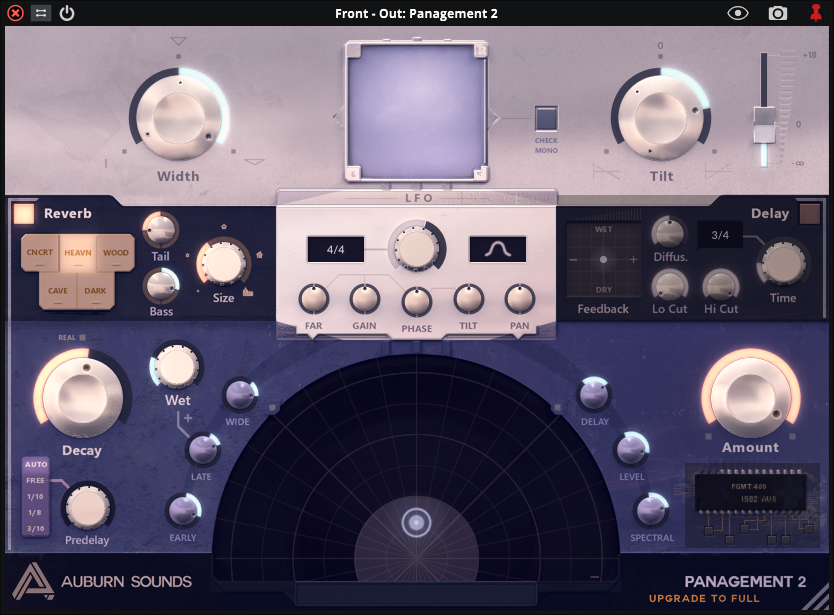Image resolution: width=834 pixels, height=615 pixels.
Task: Enable the Delay section toggle
Action: coord(809,213)
